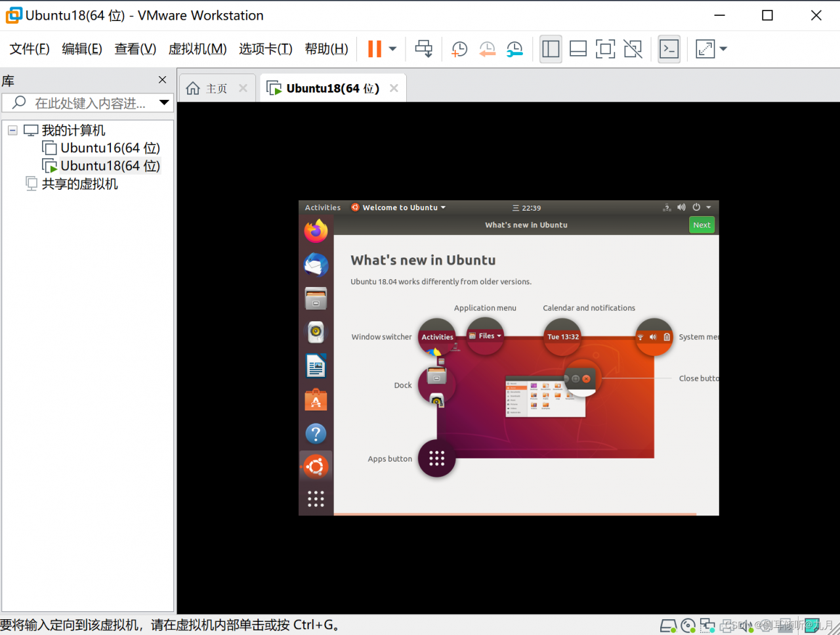This screenshot has height=635, width=840.
Task: Click the Welcome to Ubuntu dock icon
Action: [316, 466]
